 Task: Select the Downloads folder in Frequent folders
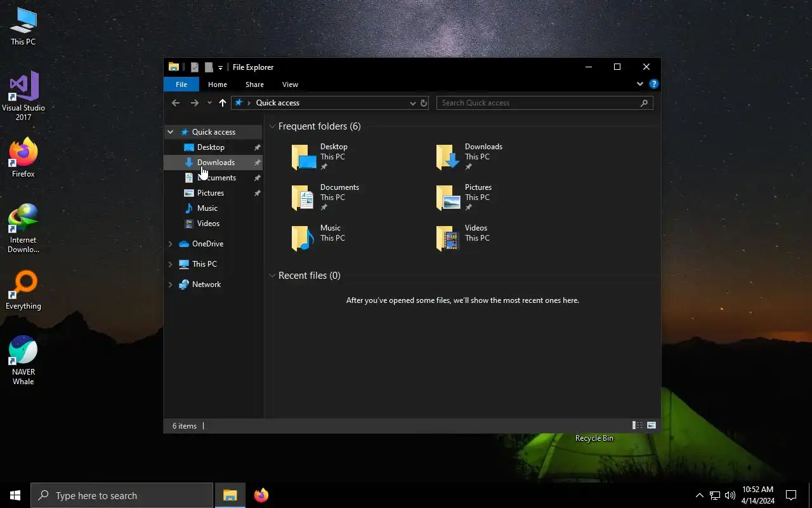coord(469,157)
